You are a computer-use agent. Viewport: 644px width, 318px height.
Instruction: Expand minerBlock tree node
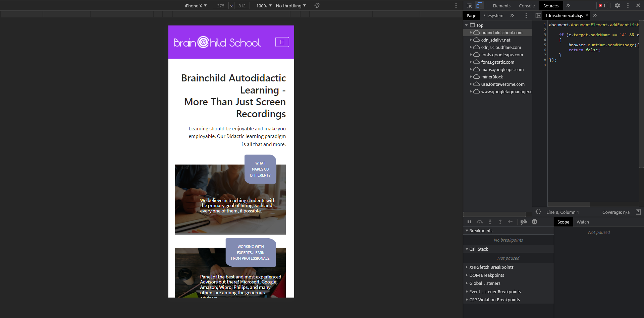pyautogui.click(x=471, y=77)
